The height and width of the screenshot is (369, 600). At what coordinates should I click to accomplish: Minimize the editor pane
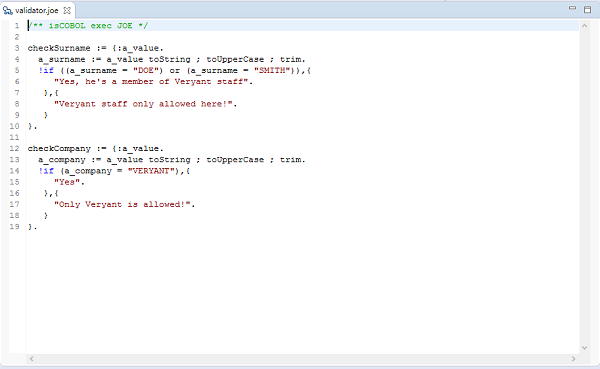pyautogui.click(x=572, y=8)
